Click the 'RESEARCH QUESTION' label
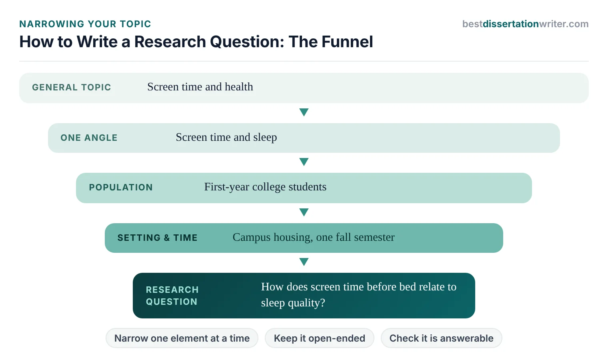The width and height of the screenshot is (608, 364). tap(172, 296)
